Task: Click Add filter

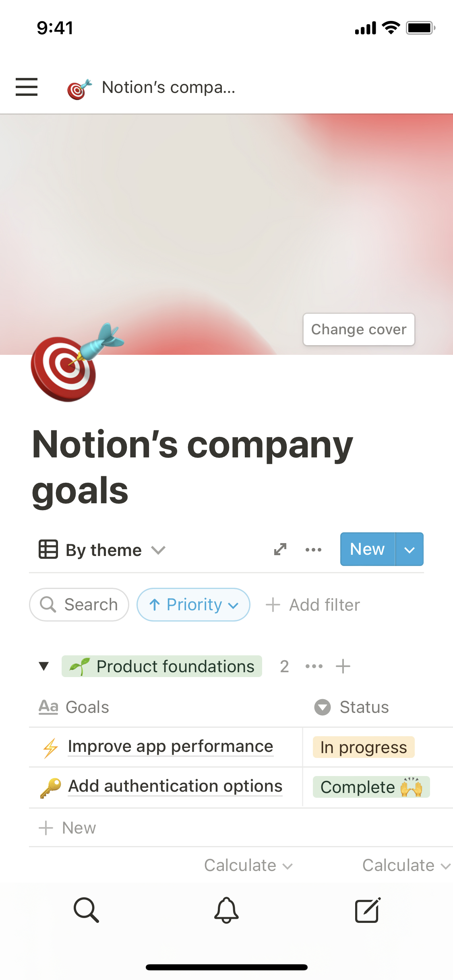Action: click(x=313, y=605)
